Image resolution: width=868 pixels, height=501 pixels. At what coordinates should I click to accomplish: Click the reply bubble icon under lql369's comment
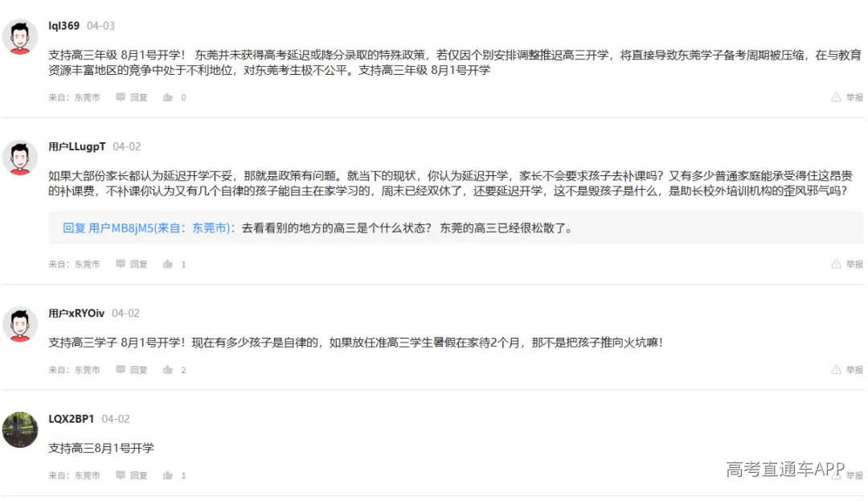pos(121,97)
